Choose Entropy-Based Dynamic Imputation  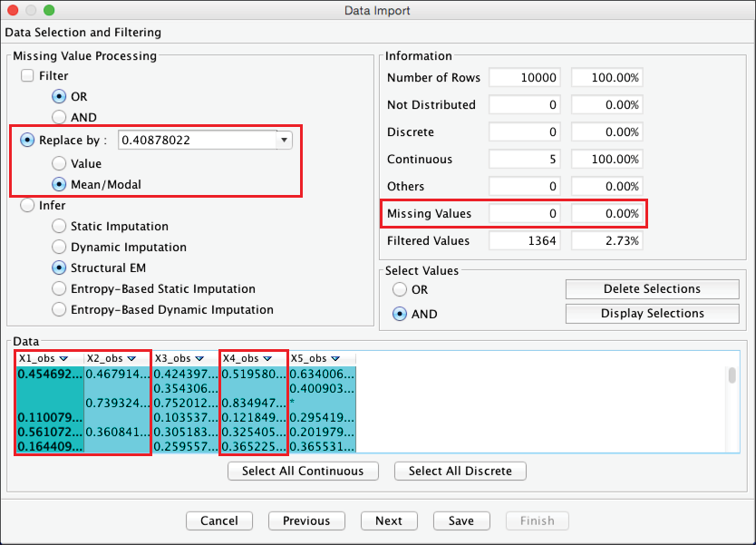coord(60,310)
